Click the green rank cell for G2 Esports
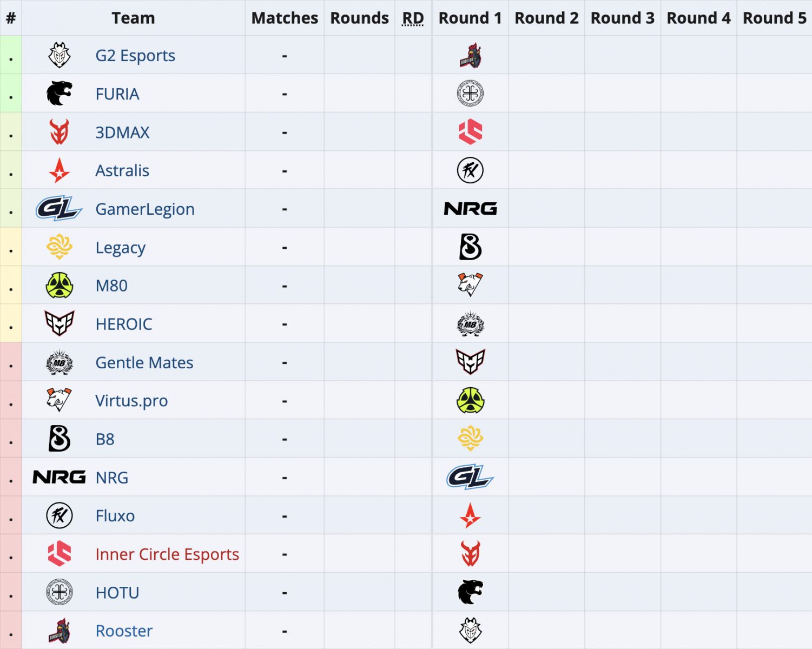Screen dimensions: 812x649 [x=11, y=55]
